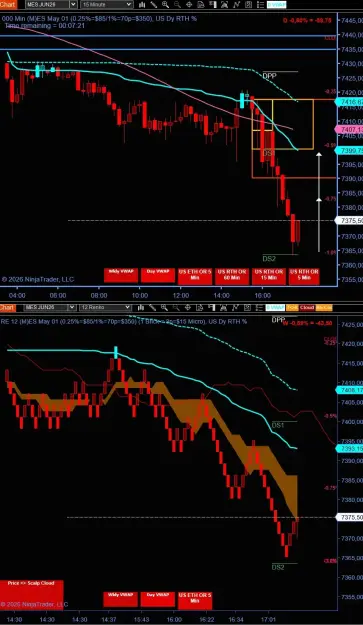Screen dimensions: 363x625
Task: Click 17:01 on Renko chart time axis
Action: 269,620
